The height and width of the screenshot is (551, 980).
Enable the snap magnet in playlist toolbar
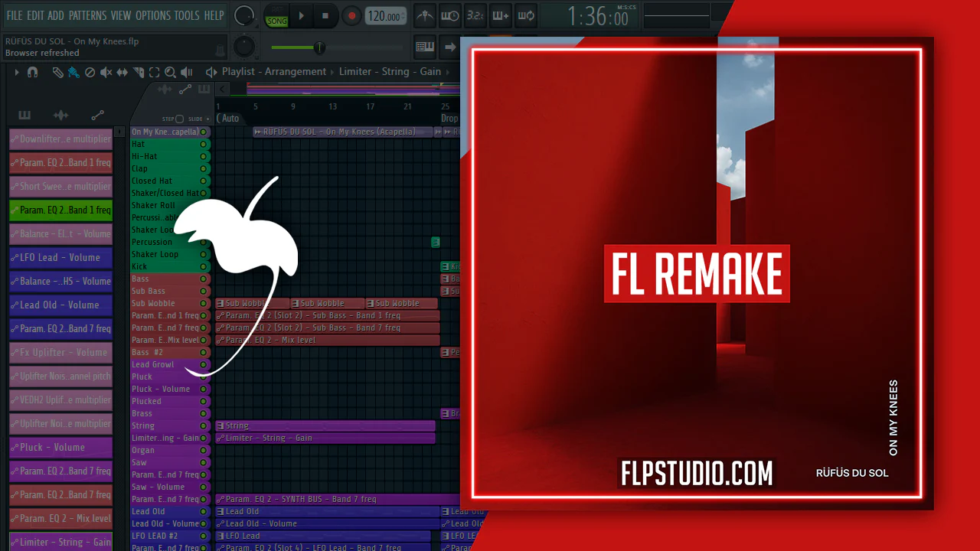[32, 72]
